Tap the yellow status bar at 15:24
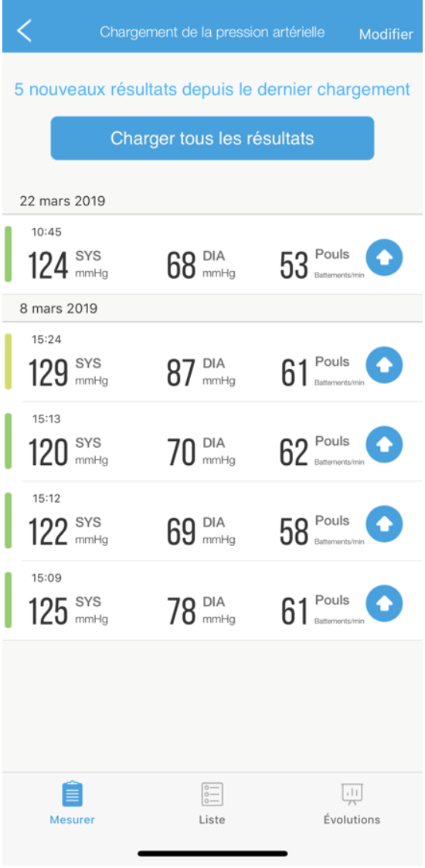The image size is (425, 868). pos(8,361)
